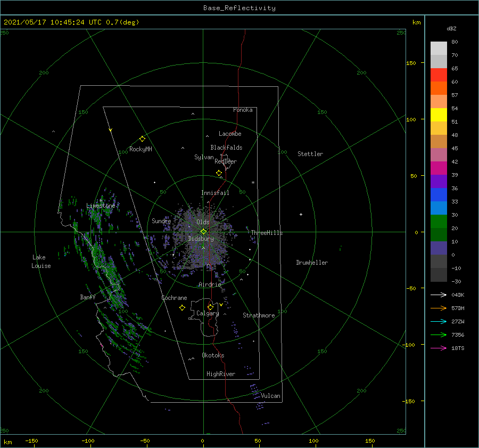This screenshot has width=479, height=448.
Task: Click the red swatch in dBZ legend
Action: point(439,75)
